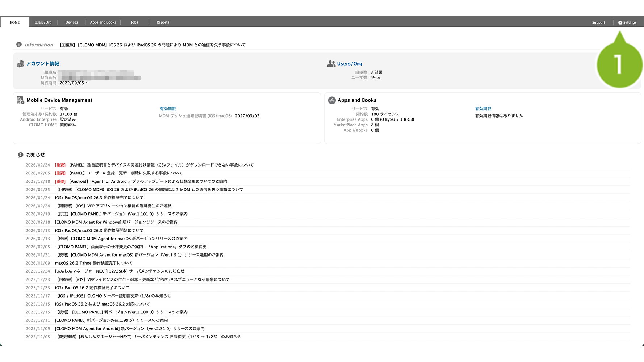644x362 pixels.
Task: Open the Jobs tab
Action: pyautogui.click(x=134, y=22)
